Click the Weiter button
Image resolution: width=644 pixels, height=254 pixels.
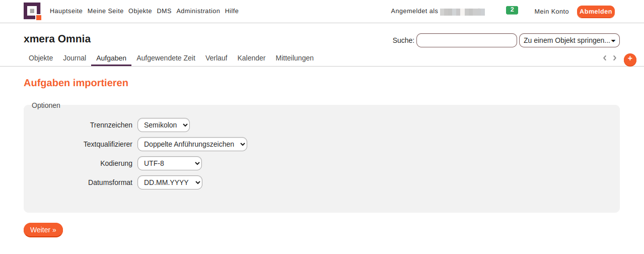(43, 230)
